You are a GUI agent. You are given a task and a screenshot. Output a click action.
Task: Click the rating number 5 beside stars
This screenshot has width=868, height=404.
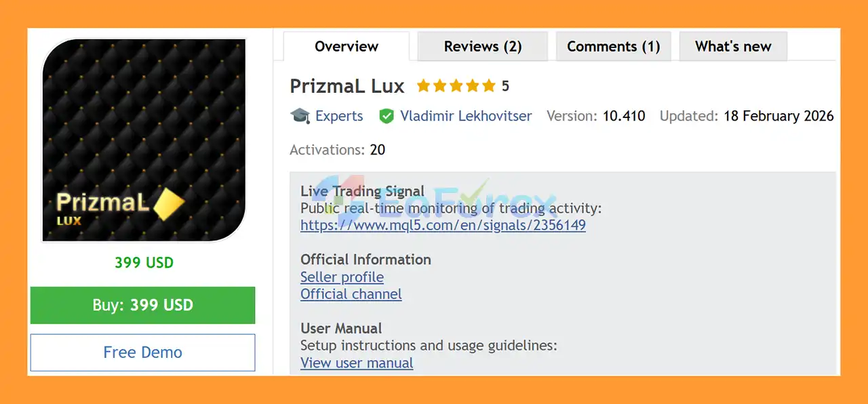click(x=505, y=86)
